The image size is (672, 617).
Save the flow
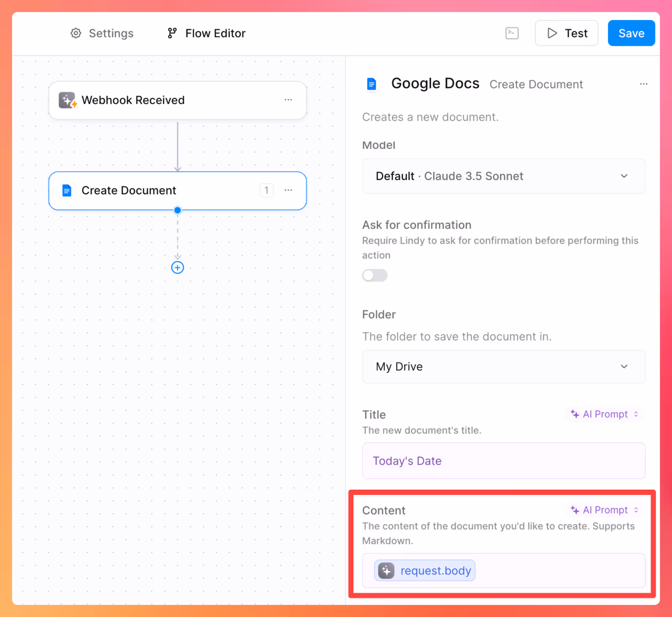(631, 33)
